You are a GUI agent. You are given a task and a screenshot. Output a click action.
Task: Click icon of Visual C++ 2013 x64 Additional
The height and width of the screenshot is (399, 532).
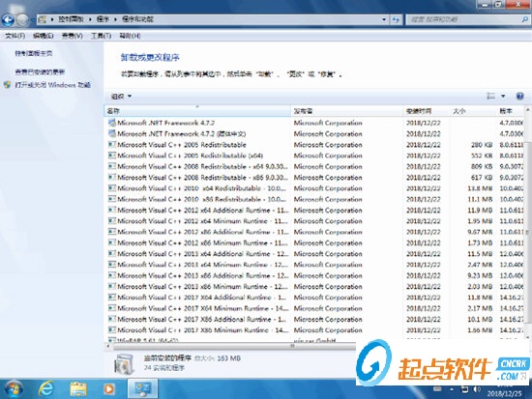pyautogui.click(x=111, y=253)
